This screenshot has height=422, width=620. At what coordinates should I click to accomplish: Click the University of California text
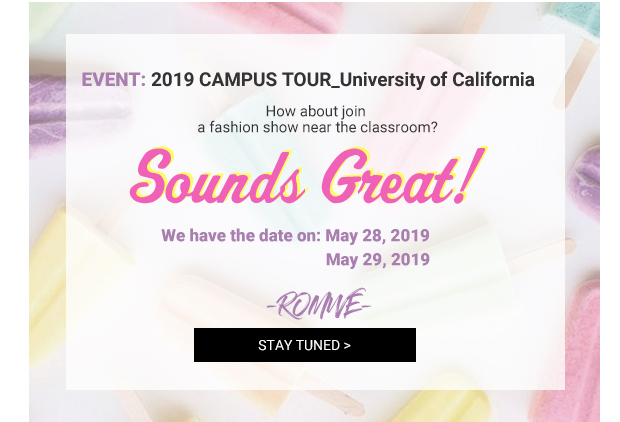[437, 79]
